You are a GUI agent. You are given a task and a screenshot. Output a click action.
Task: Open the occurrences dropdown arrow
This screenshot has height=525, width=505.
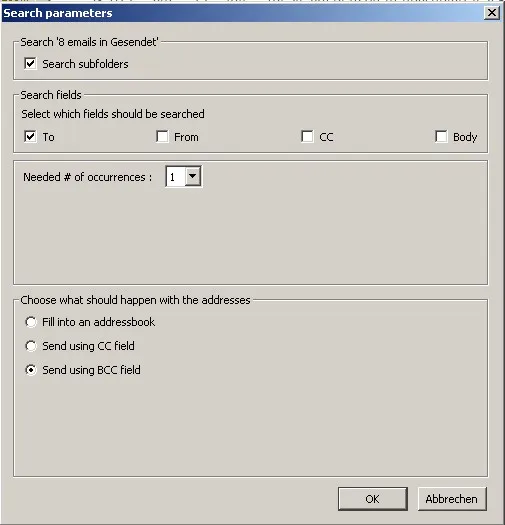193,176
